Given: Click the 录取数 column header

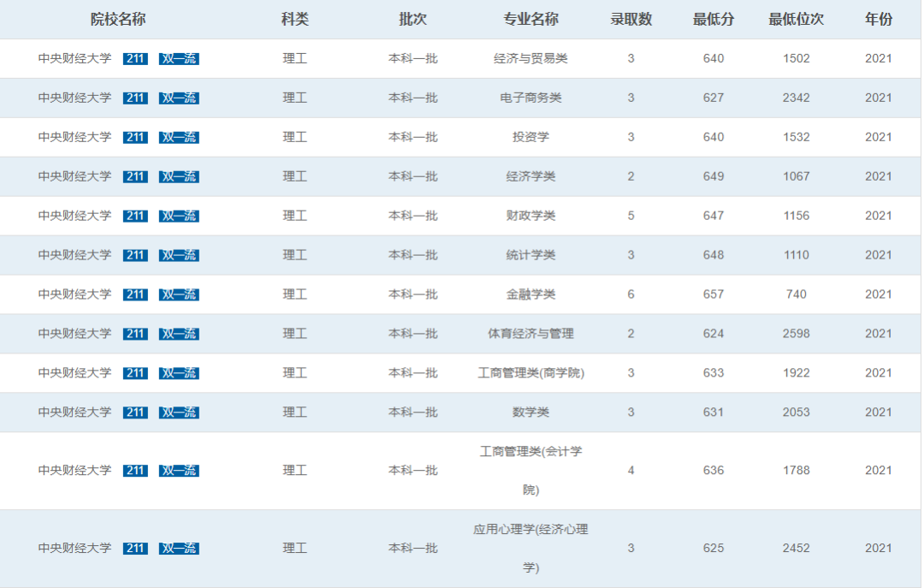Looking at the screenshot, I should click(x=631, y=19).
